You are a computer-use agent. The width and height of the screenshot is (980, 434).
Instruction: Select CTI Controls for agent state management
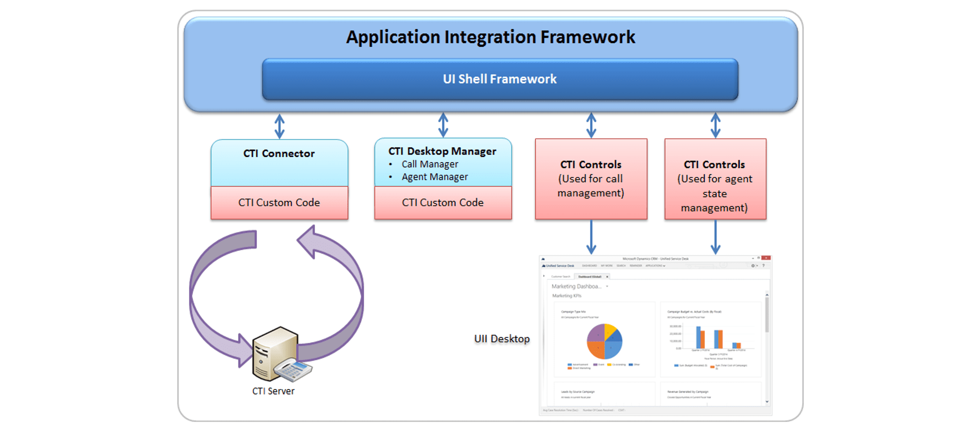(715, 179)
